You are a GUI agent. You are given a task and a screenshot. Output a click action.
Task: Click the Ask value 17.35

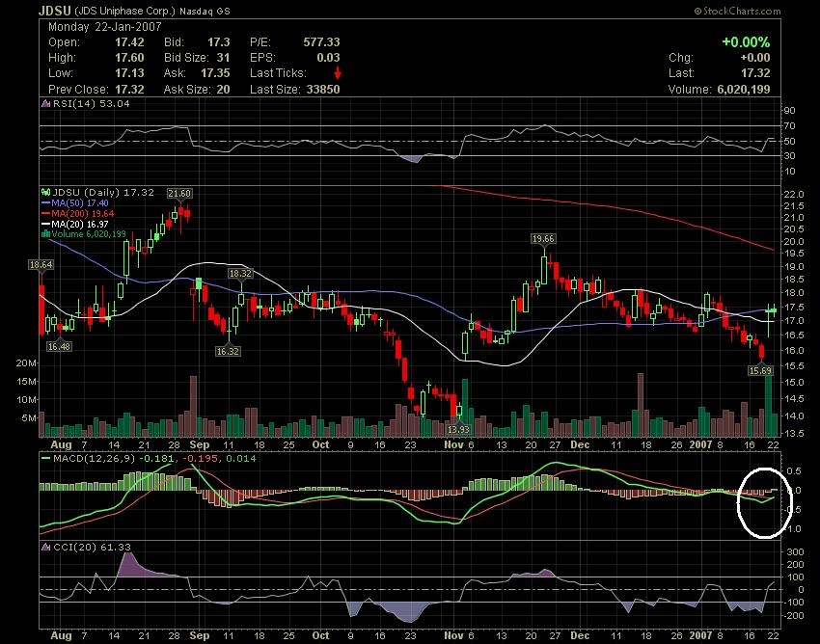coord(215,73)
